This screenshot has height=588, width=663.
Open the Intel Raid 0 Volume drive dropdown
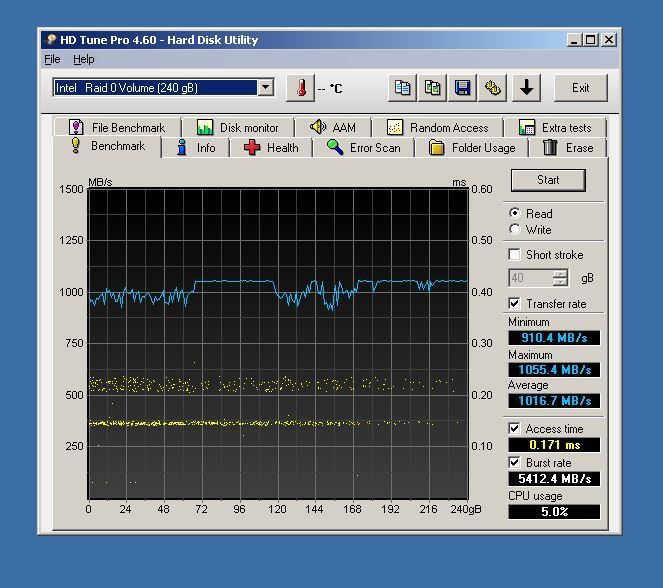(266, 88)
